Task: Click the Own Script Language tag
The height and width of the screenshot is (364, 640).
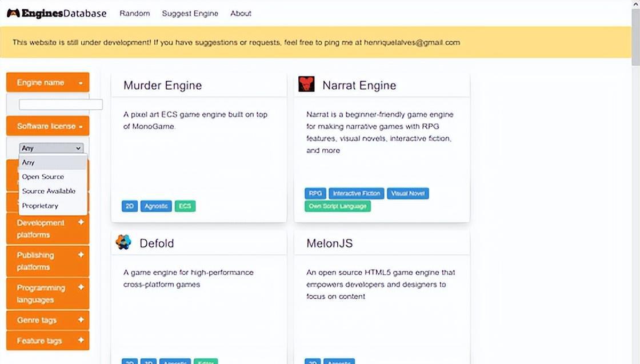Action: [x=338, y=206]
